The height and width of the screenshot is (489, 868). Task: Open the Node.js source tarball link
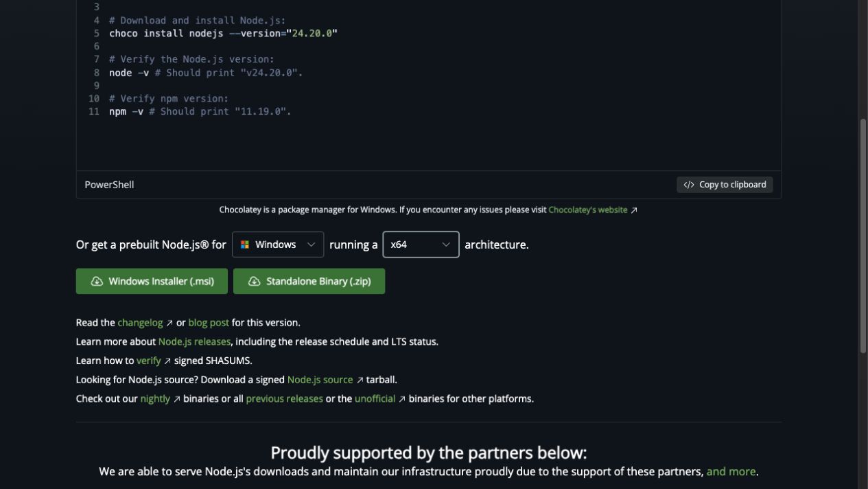pos(320,380)
